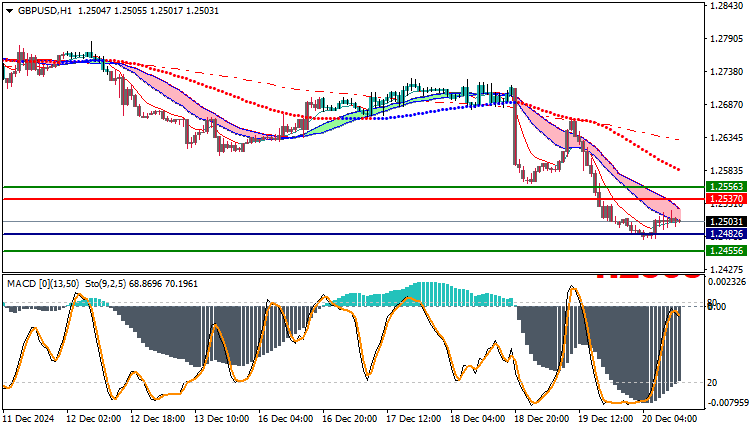The height and width of the screenshot is (430, 750).
Task: Select the 12 Dec 18:00 time label
Action: pos(157,419)
